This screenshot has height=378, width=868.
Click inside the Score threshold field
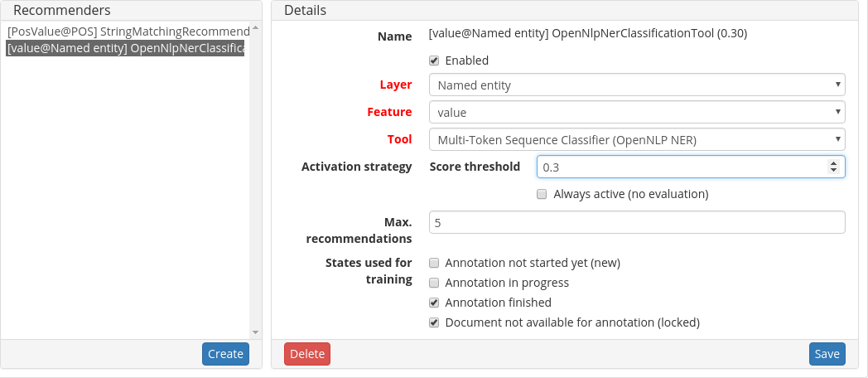(679, 167)
